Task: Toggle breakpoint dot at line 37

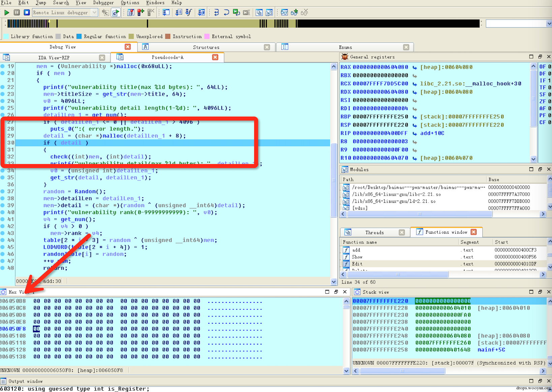Action: [x=3, y=191]
